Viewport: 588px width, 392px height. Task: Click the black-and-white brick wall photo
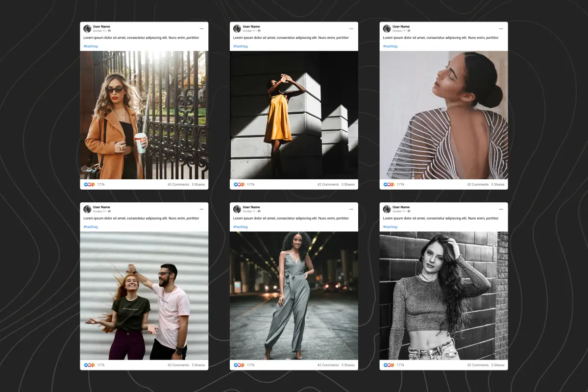pos(443,295)
